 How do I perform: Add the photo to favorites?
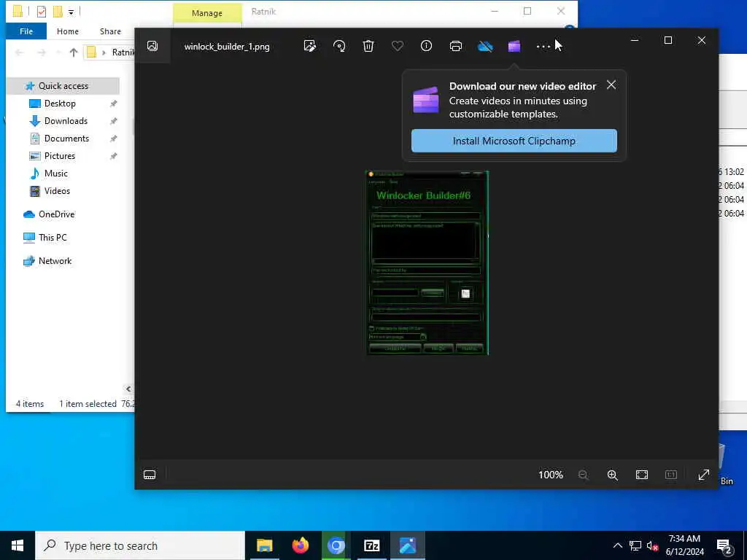click(x=398, y=46)
